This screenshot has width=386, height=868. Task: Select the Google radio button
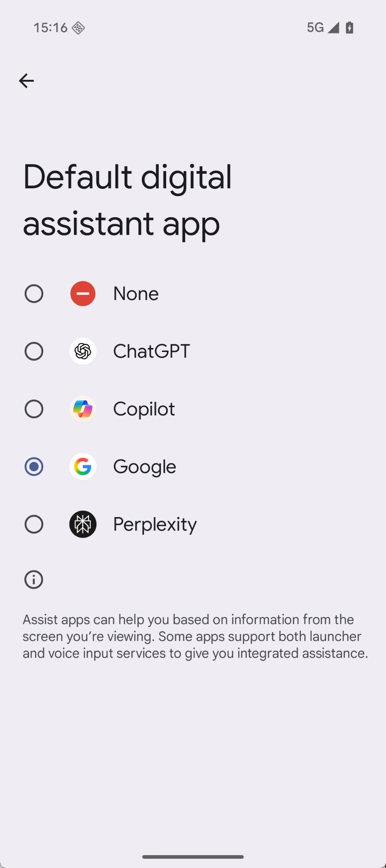(x=34, y=467)
